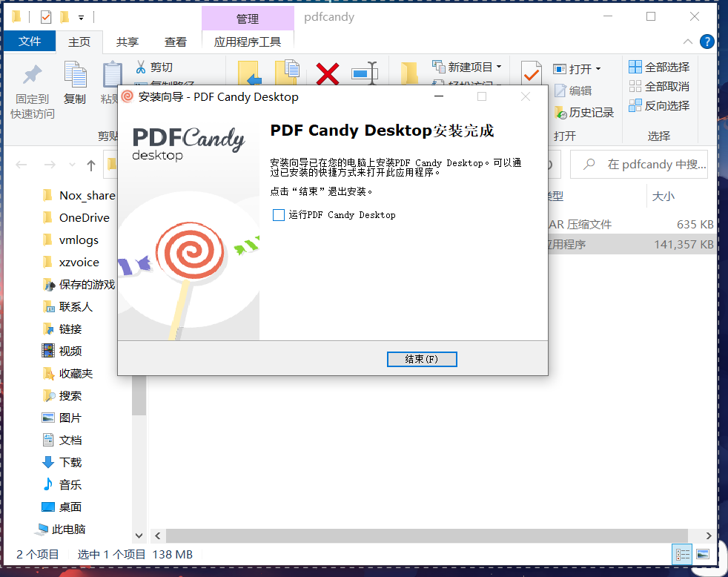Click the installer title bar candy icon
This screenshot has height=577, width=728.
128,96
